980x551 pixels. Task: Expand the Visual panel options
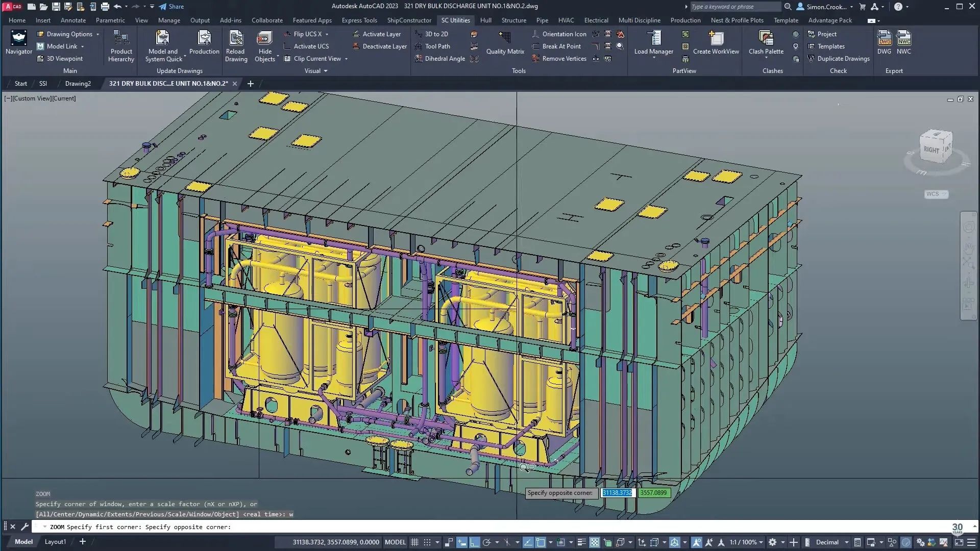click(326, 71)
